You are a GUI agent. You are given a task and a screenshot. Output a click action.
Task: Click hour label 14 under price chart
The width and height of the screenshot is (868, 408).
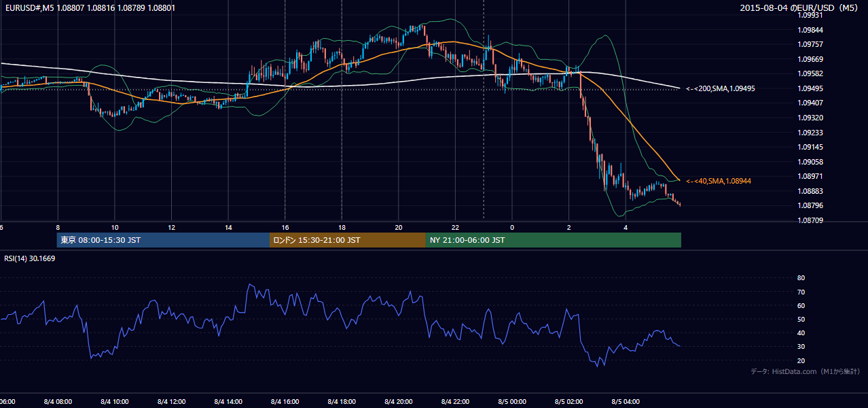tap(228, 227)
